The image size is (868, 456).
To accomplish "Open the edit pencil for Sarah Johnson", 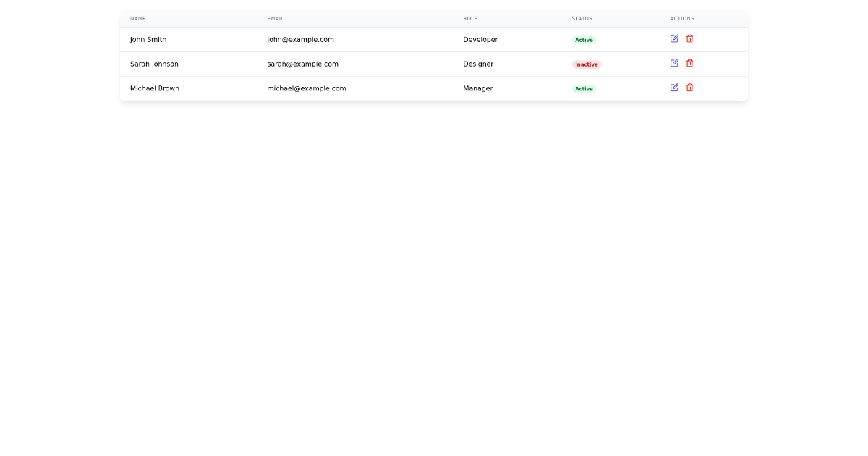I will pyautogui.click(x=674, y=63).
